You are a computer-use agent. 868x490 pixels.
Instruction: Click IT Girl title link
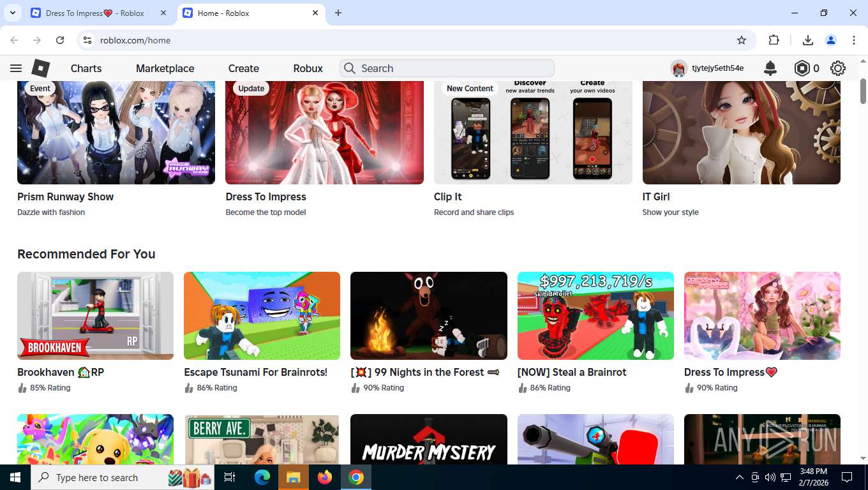pos(656,197)
